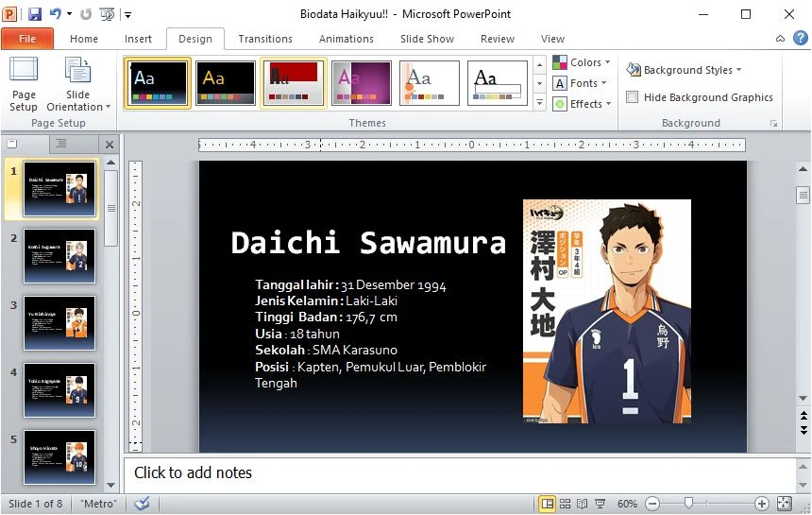Switch to Normal view icon

pyautogui.click(x=548, y=504)
